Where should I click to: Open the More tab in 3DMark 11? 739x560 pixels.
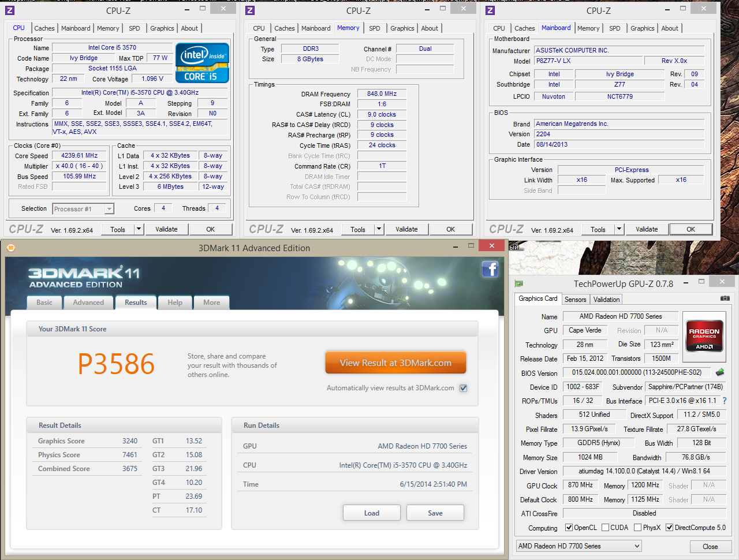(211, 303)
